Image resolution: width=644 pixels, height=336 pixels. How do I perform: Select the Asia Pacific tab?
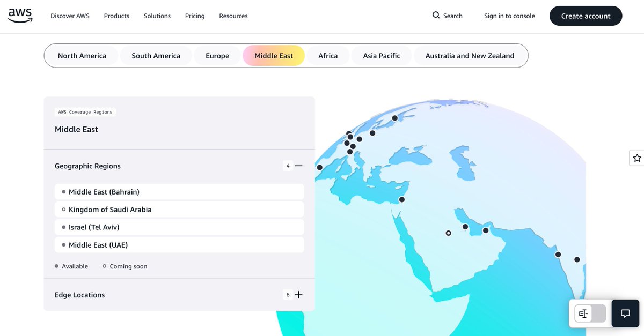[x=382, y=56]
